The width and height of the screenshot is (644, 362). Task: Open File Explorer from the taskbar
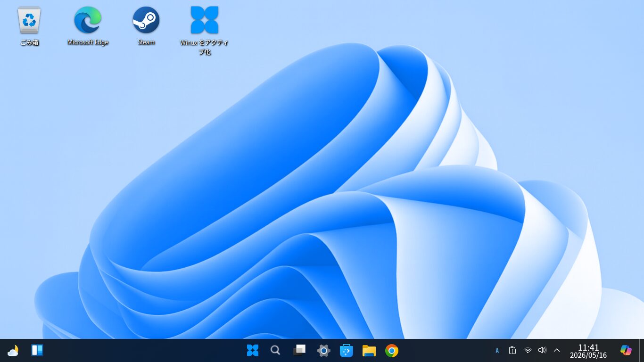tap(369, 350)
